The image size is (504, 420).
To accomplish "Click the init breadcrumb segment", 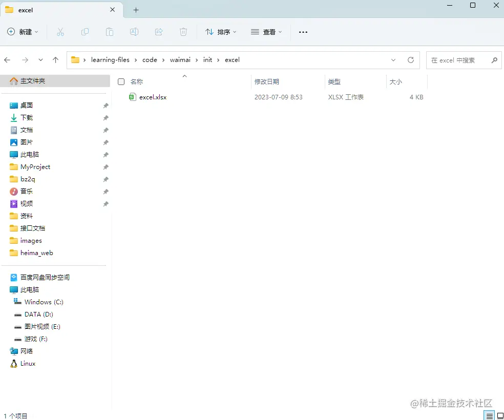I will tap(207, 60).
